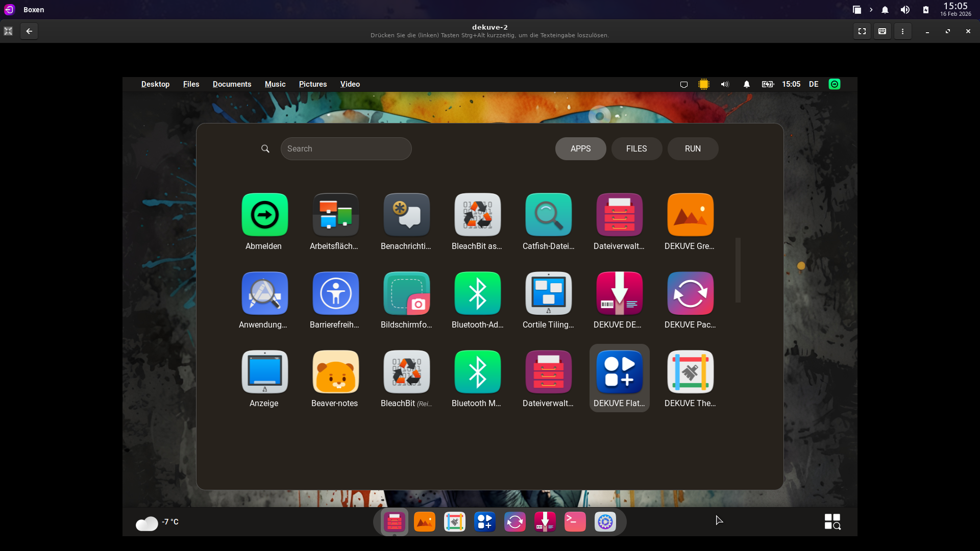Click the back arrow in Boxen header
The width and height of the screenshot is (980, 551).
click(29, 31)
